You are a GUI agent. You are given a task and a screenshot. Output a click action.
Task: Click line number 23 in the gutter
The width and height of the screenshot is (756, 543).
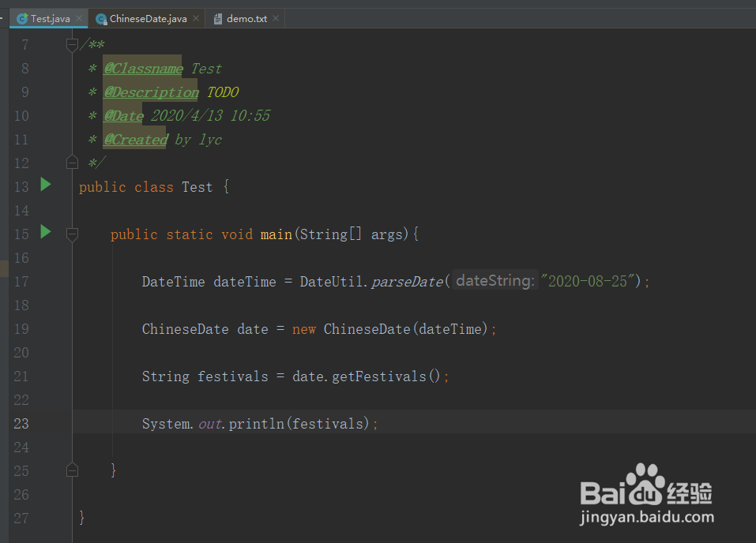(x=21, y=424)
